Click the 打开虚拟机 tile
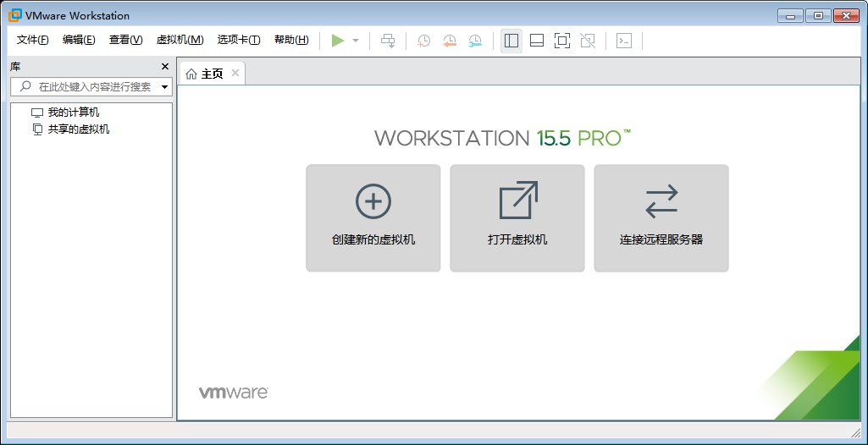The height and width of the screenshot is (445, 868). 517,217
